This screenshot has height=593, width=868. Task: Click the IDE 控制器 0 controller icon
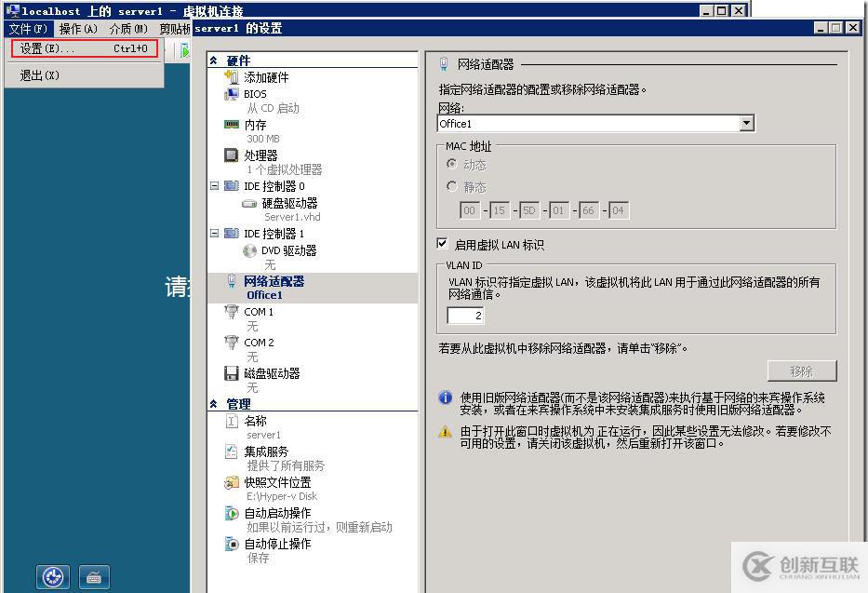232,186
